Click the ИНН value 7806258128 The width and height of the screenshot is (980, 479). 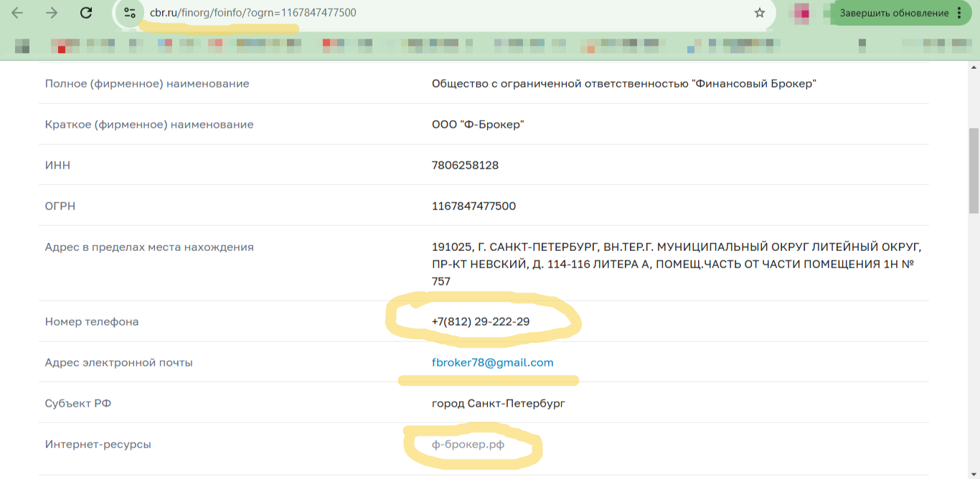465,166
